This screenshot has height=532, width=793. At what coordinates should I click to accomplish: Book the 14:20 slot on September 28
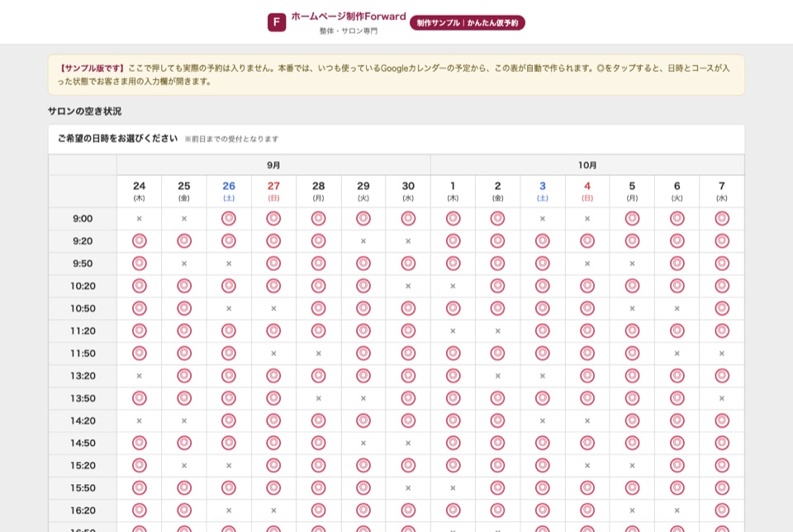pyautogui.click(x=319, y=420)
